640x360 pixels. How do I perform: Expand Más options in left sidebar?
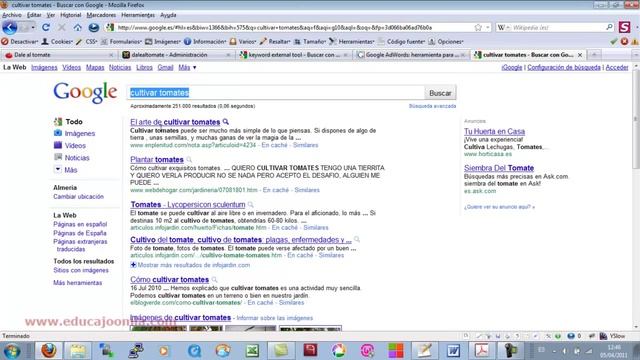pos(70,170)
